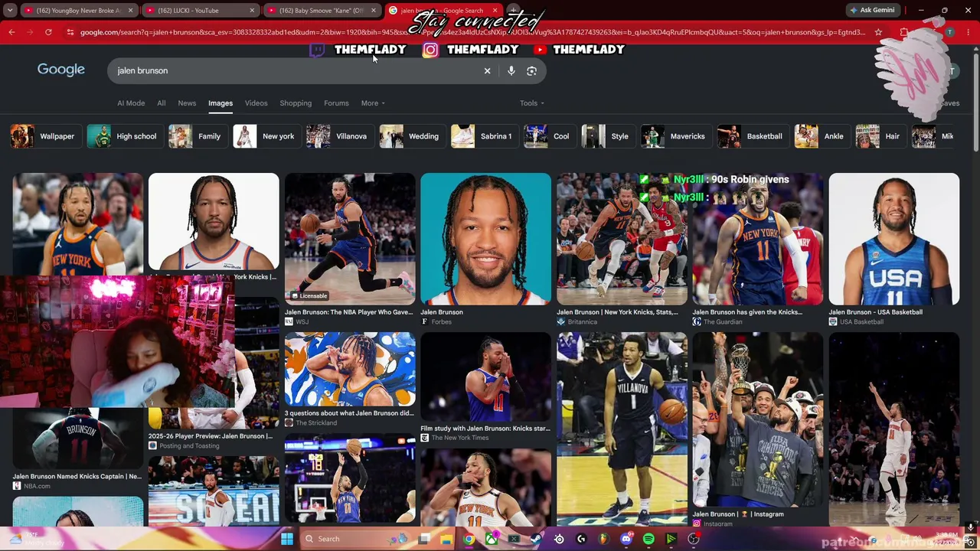This screenshot has width=980, height=551.
Task: Switch to the All results tab
Action: pos(161,103)
